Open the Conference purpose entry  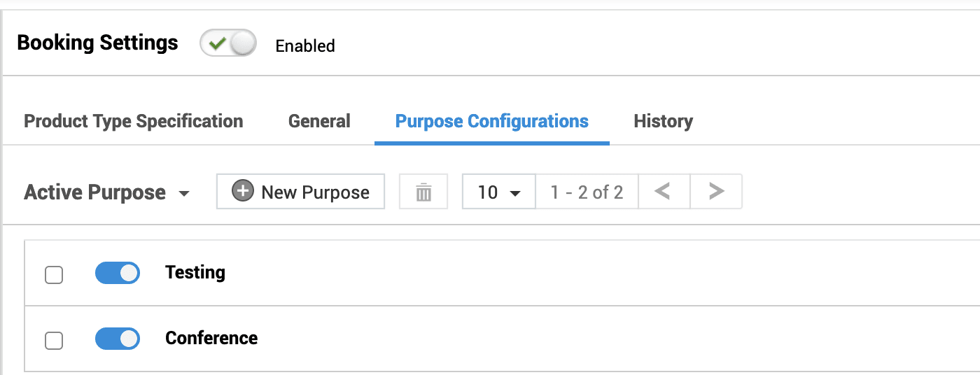tap(211, 338)
